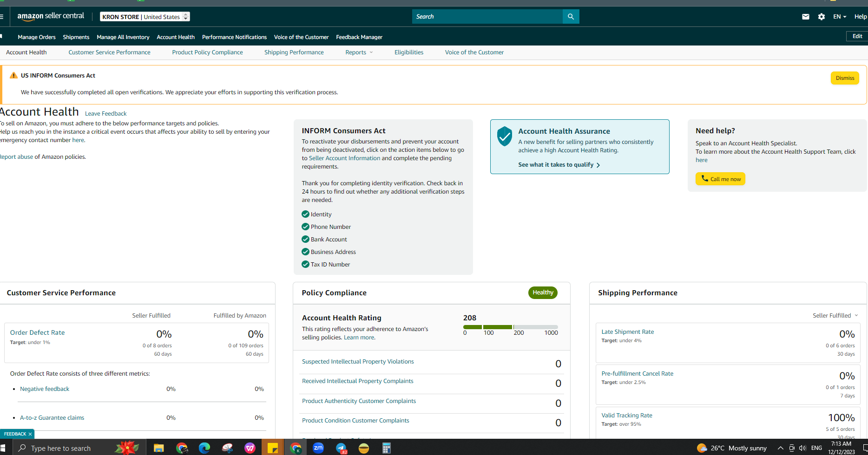Image resolution: width=868 pixels, height=455 pixels.
Task: Open the Snipping Tool taskbar icon
Action: (227, 448)
